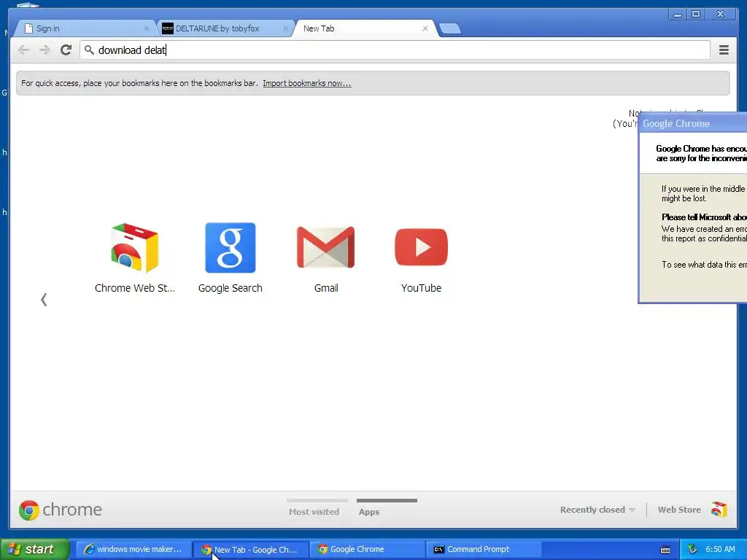Click Import bookmarks now link
747x560 pixels.
[x=307, y=83]
